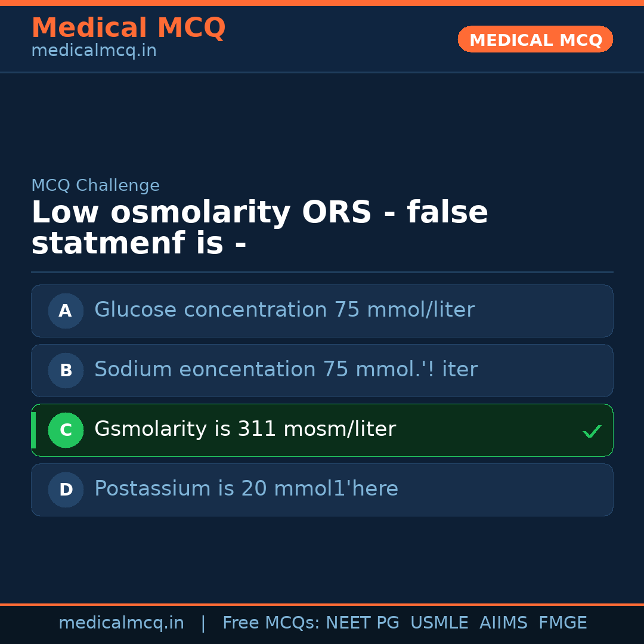
Task: Click the large 'Medical MCQ' header title
Action: pos(128,28)
